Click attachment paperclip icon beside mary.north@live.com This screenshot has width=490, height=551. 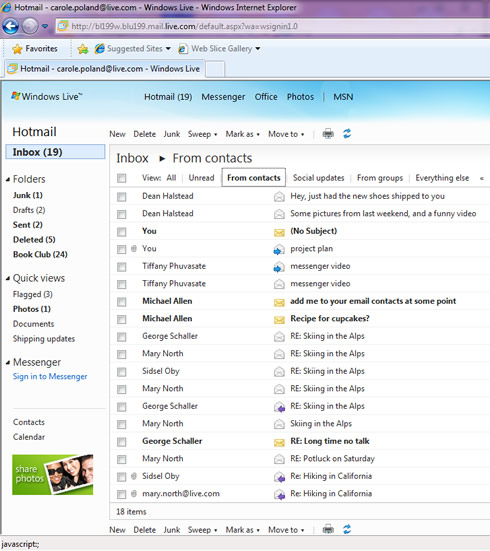coord(134,494)
